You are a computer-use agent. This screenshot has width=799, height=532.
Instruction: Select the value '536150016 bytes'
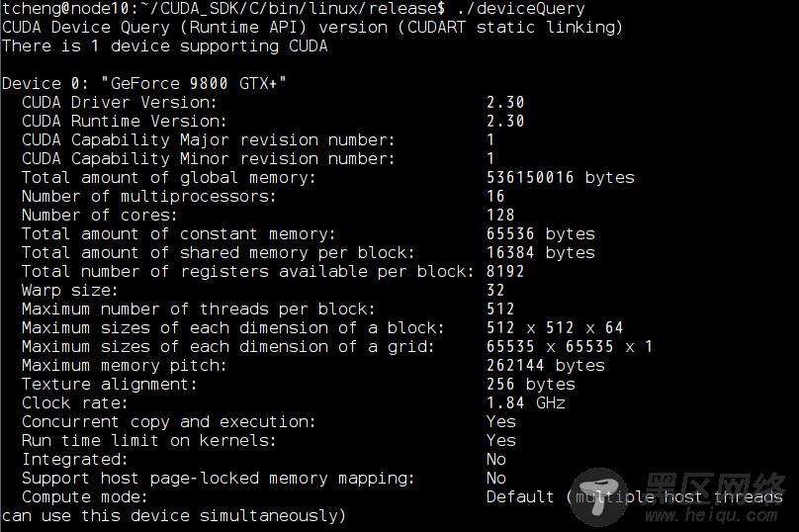click(561, 178)
